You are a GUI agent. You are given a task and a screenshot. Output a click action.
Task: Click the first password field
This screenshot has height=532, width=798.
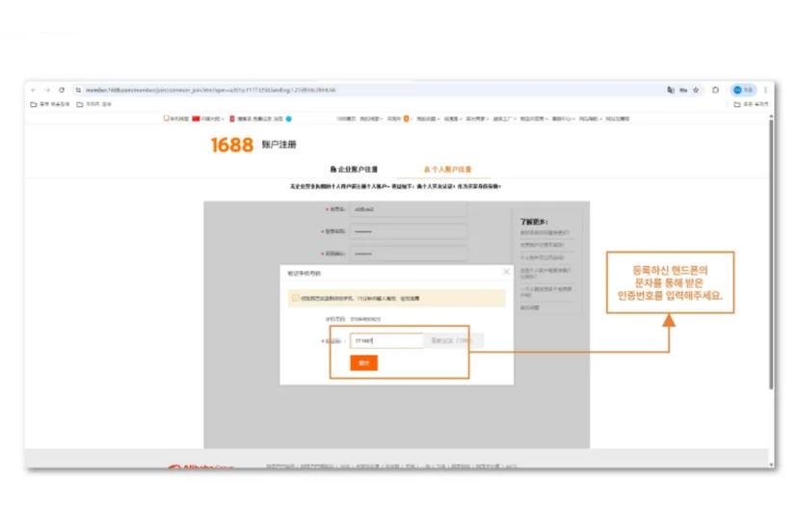pos(409,231)
